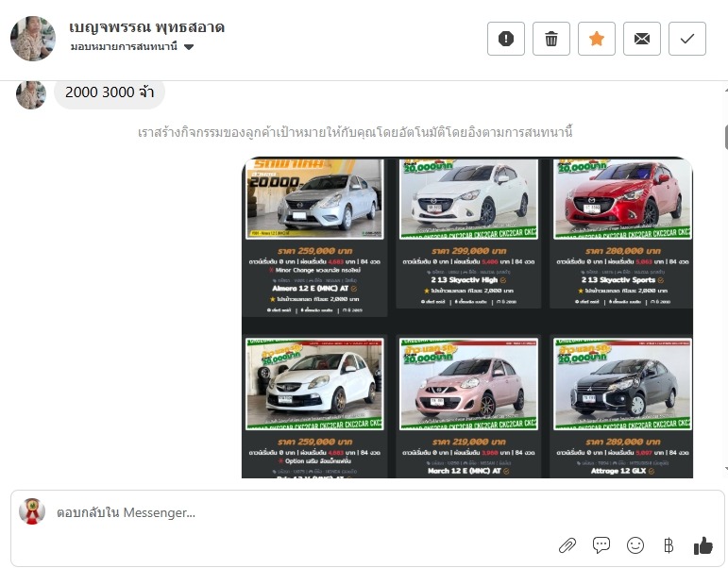Open silver Nissan Almera car listing image

(x=314, y=199)
